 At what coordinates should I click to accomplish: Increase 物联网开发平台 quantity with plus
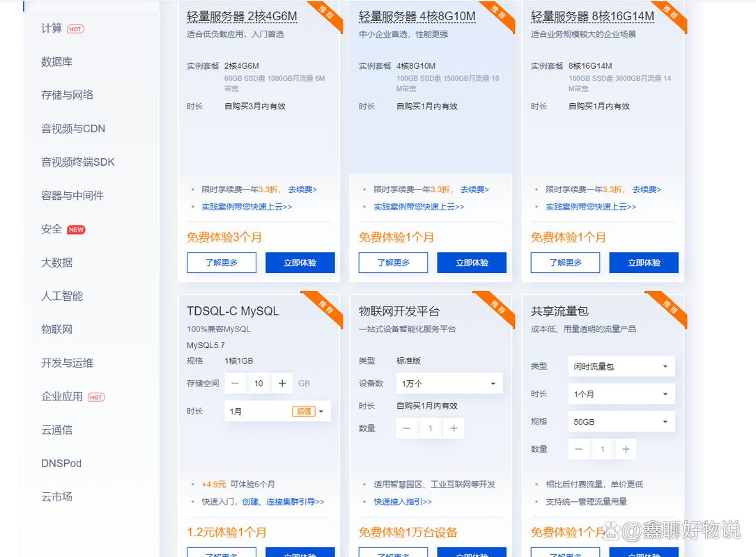[x=454, y=428]
